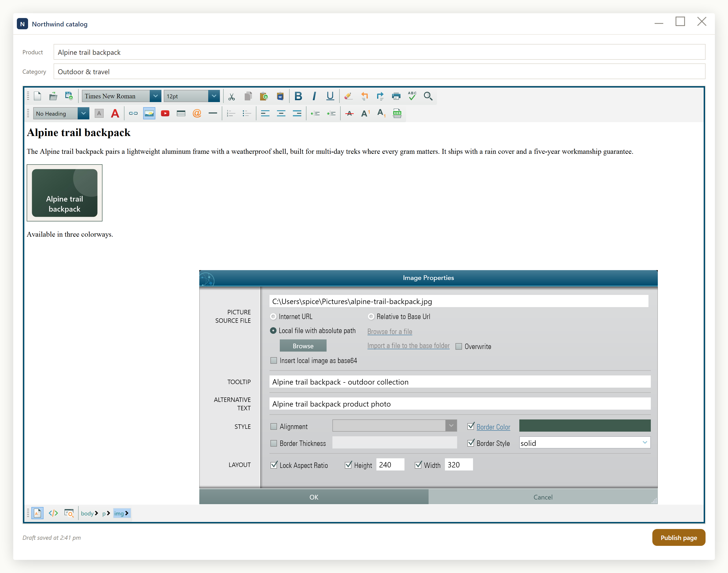
Task: Click the Browse for a file link
Action: coord(390,331)
